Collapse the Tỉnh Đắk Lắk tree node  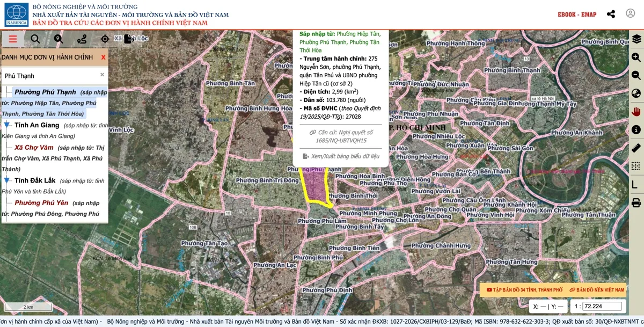click(7, 180)
